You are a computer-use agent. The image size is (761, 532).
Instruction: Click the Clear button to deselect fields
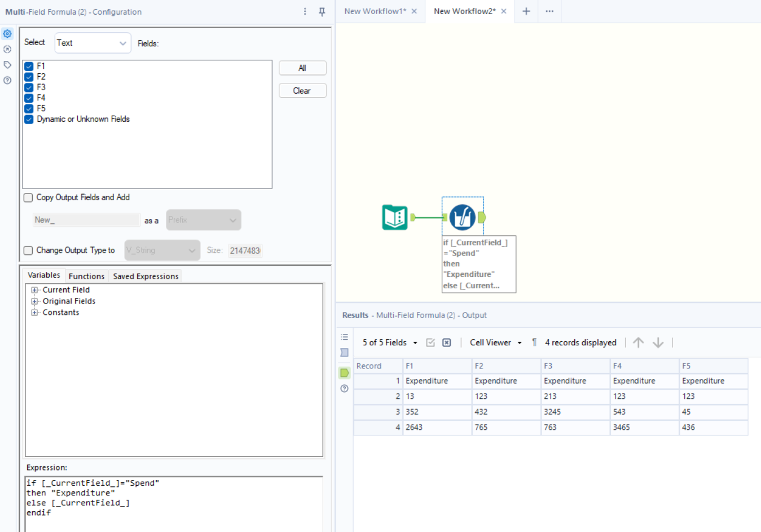(x=302, y=90)
